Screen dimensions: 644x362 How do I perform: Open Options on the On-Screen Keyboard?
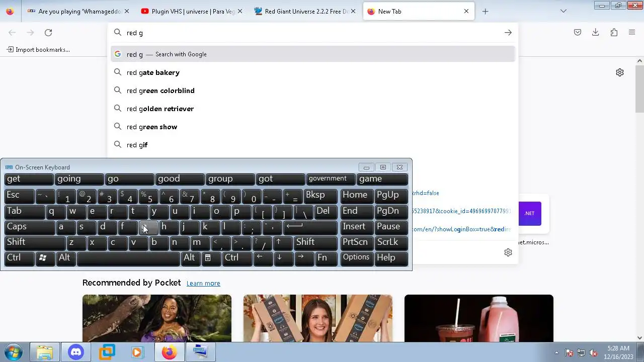pyautogui.click(x=357, y=258)
